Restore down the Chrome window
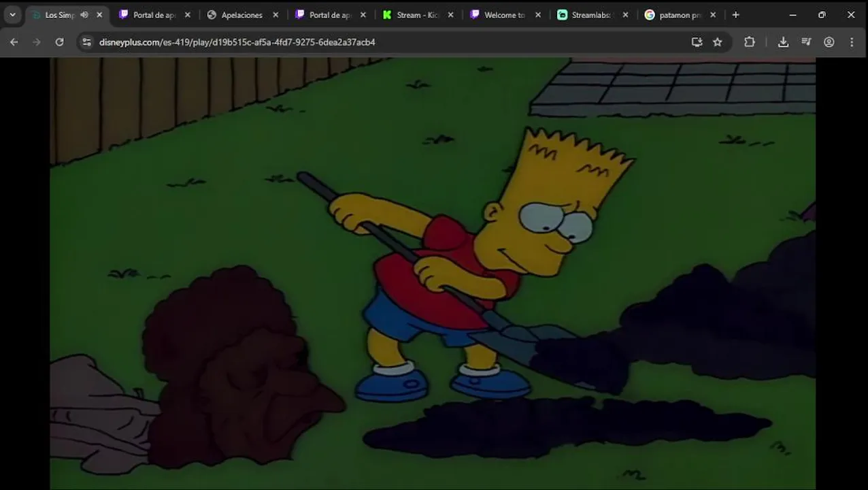Image resolution: width=868 pixels, height=490 pixels. click(822, 15)
